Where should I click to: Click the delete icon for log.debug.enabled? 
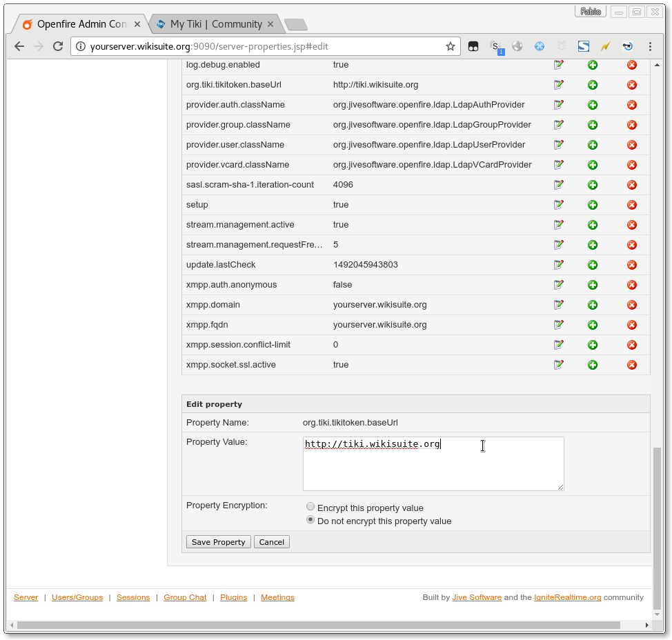click(x=631, y=65)
